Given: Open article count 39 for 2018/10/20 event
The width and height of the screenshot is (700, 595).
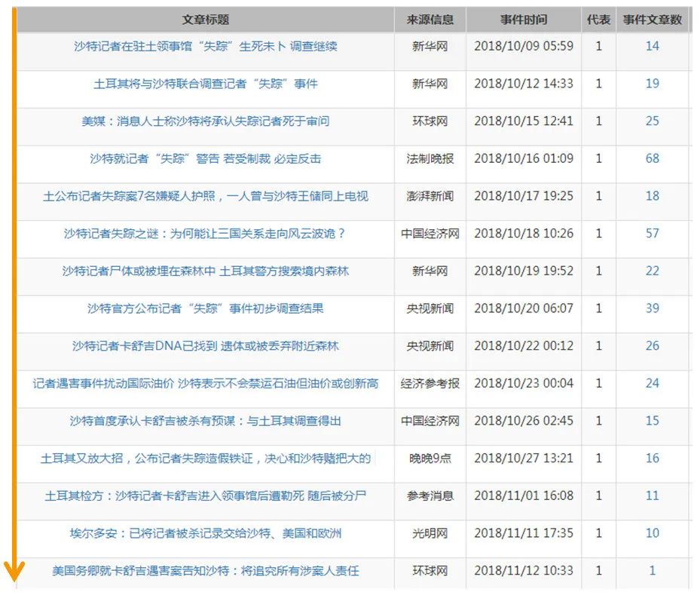Looking at the screenshot, I should pyautogui.click(x=653, y=308).
